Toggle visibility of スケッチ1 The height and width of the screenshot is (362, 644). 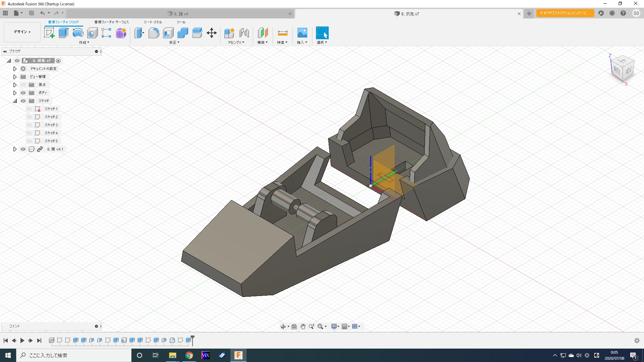pos(29,109)
